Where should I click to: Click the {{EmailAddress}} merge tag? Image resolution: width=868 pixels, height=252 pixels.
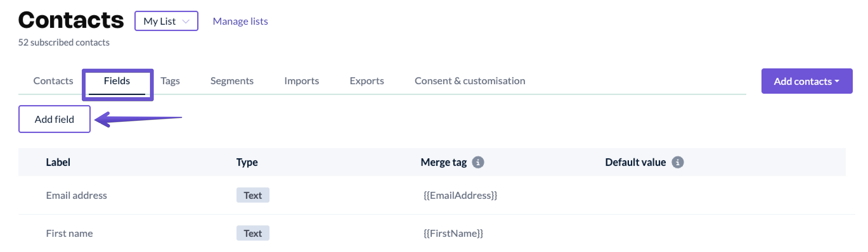(460, 195)
